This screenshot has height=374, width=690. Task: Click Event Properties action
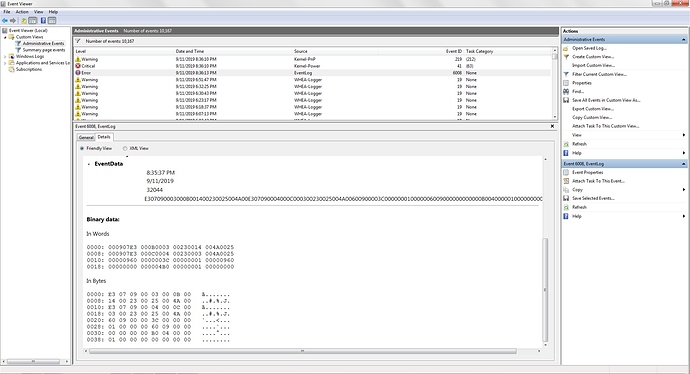tap(587, 172)
